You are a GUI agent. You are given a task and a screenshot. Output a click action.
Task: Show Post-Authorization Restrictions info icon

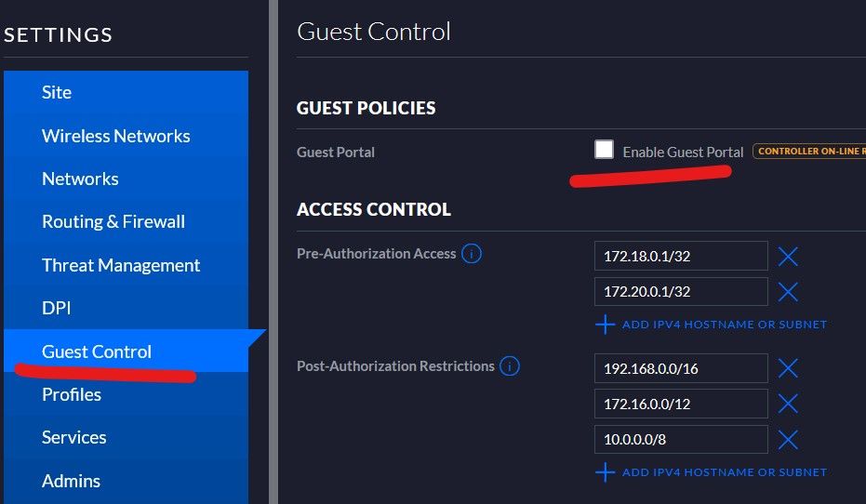tap(510, 366)
